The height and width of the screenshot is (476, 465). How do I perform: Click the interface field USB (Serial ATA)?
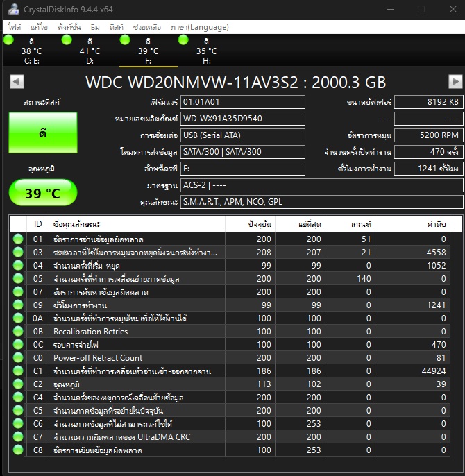[243, 135]
